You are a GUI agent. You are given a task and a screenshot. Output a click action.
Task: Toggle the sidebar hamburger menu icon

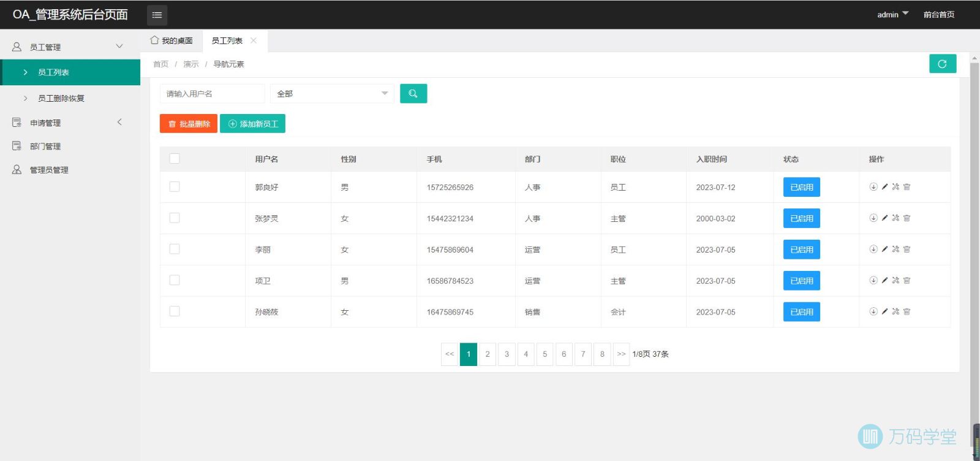pyautogui.click(x=157, y=15)
